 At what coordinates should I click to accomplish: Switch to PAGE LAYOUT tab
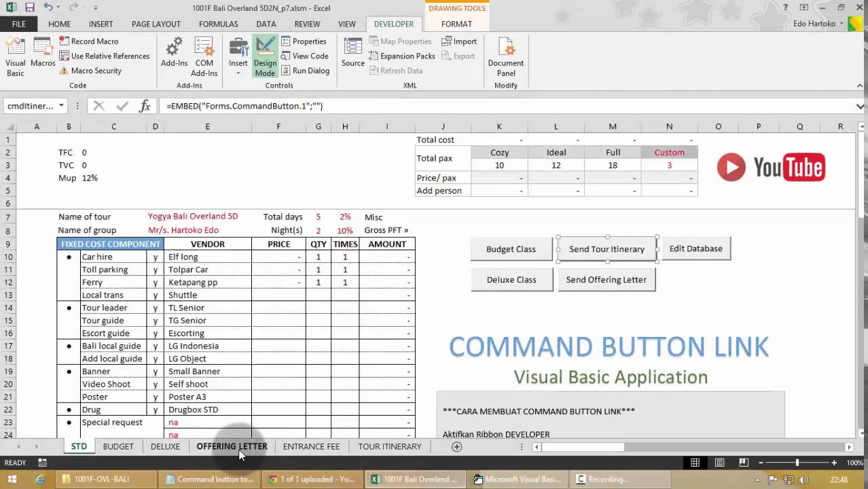point(156,24)
